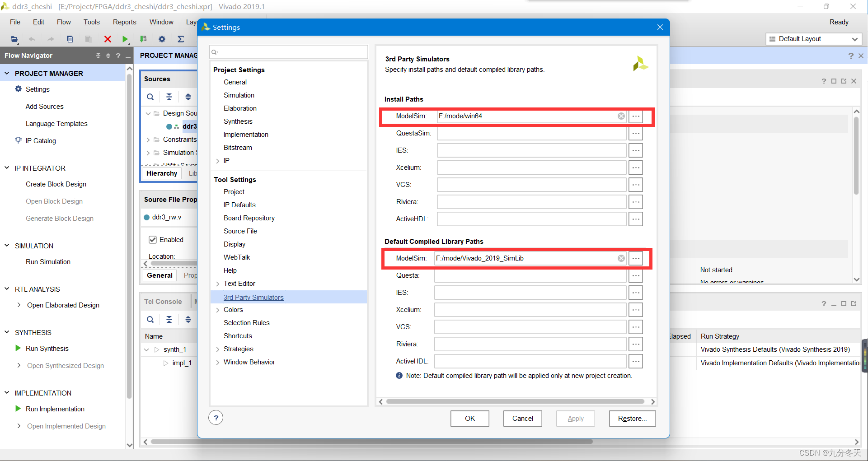The width and height of the screenshot is (868, 461).
Task: Browse for VCS compiled library path
Action: 636,327
